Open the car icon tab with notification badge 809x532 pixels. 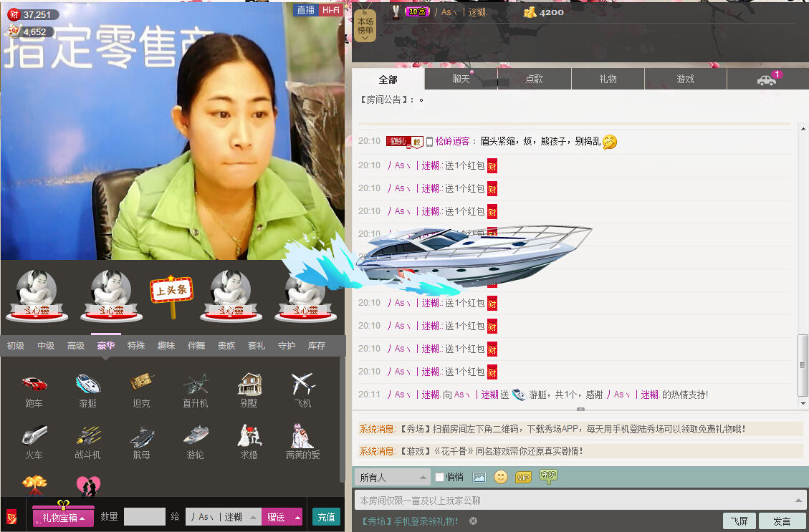pyautogui.click(x=767, y=79)
